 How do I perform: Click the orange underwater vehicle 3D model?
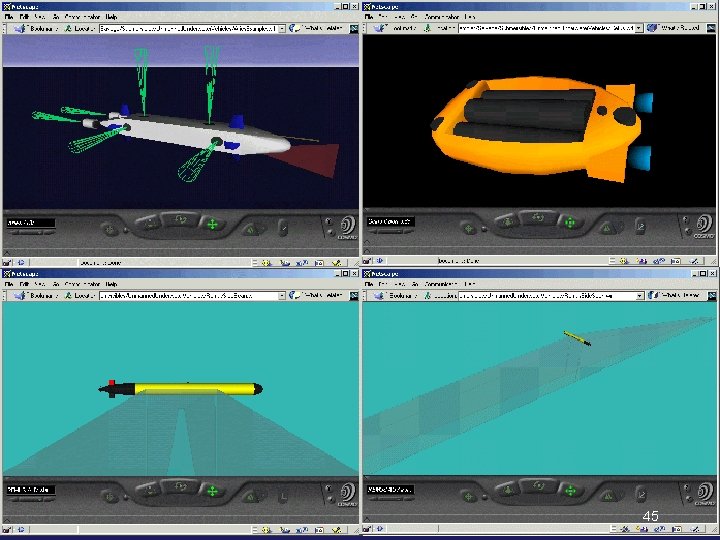pos(542,128)
